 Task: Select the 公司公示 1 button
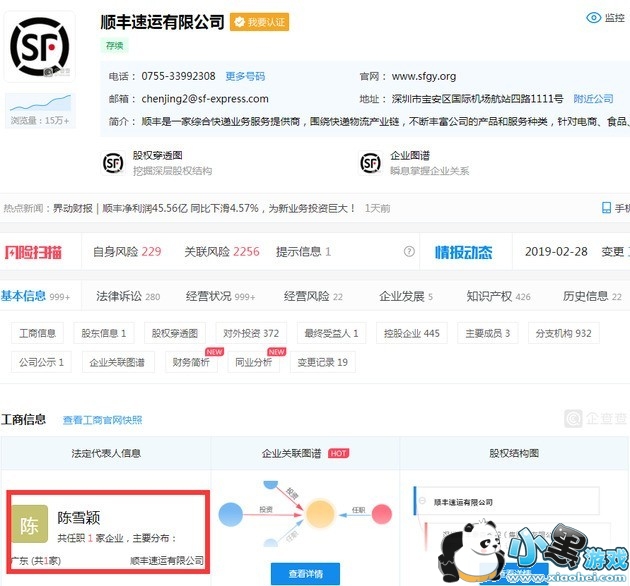point(41,362)
